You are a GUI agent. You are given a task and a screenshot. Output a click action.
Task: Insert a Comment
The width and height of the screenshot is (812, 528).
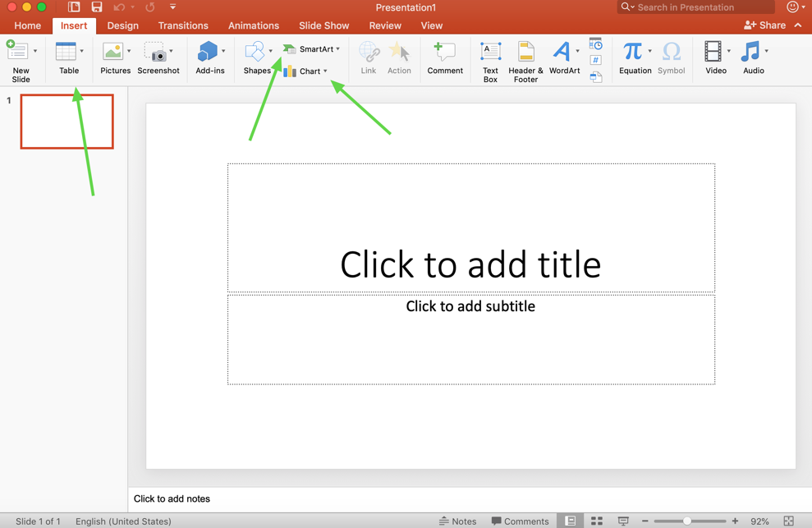pyautogui.click(x=445, y=57)
